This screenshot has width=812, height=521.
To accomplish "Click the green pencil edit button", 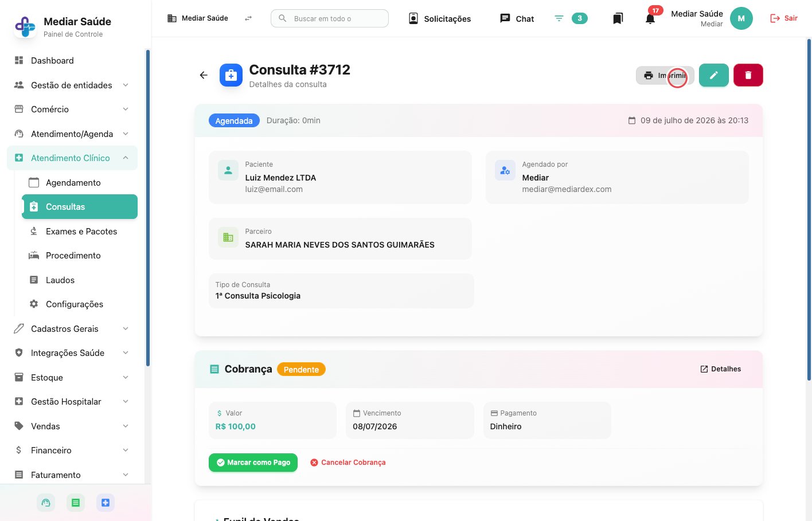I will pos(713,75).
